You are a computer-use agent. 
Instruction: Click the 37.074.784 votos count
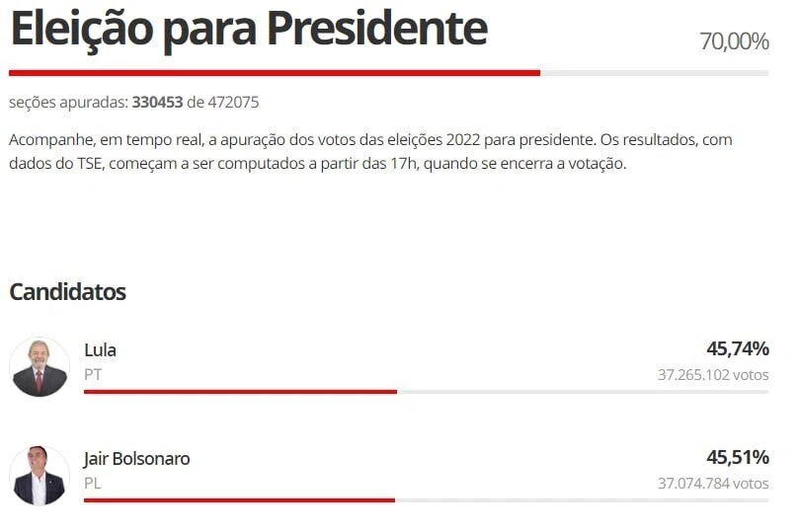(x=713, y=483)
